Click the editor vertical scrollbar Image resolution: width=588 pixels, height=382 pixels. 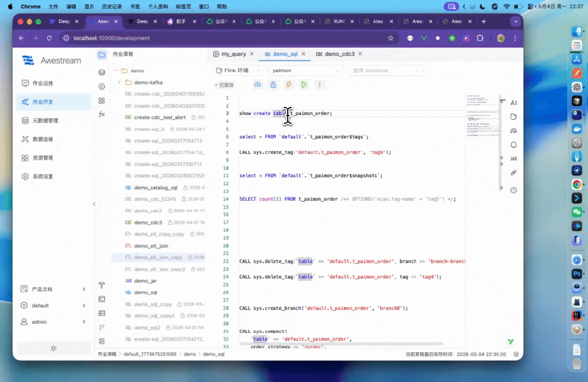(501, 142)
